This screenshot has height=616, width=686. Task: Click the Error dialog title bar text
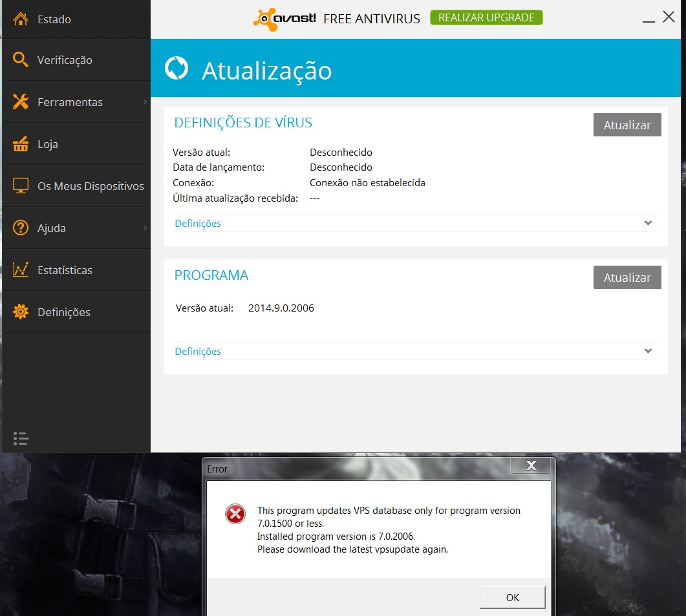pyautogui.click(x=217, y=469)
